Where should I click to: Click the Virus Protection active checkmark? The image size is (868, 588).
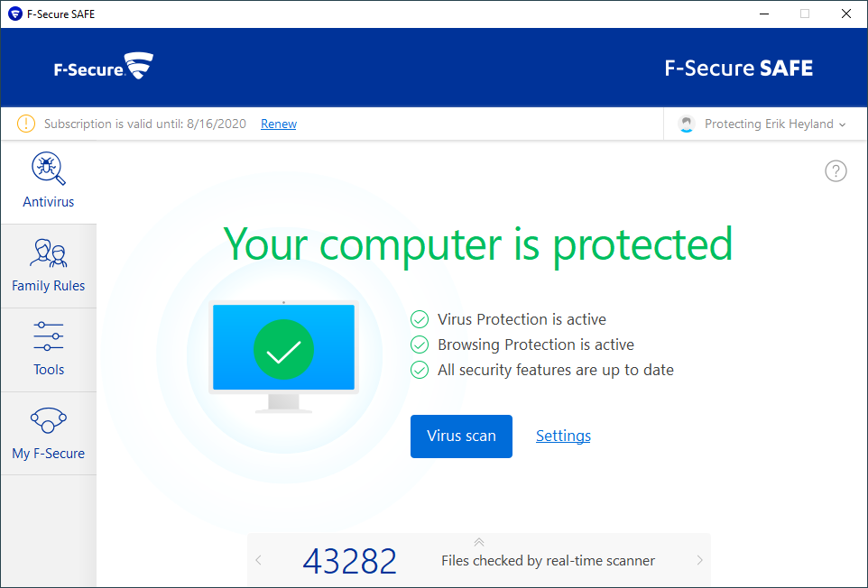420,319
